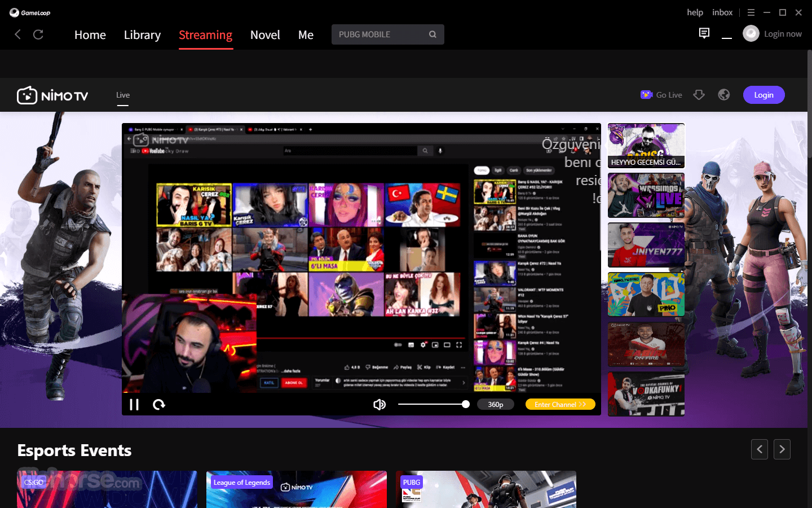
Task: Open the help link in title bar
Action: 695,12
